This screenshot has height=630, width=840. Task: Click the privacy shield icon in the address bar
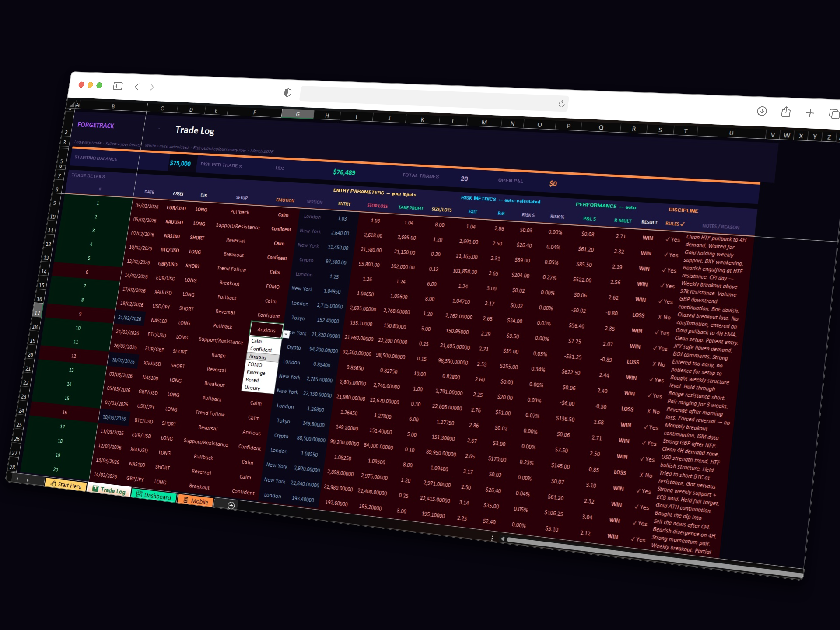[287, 92]
